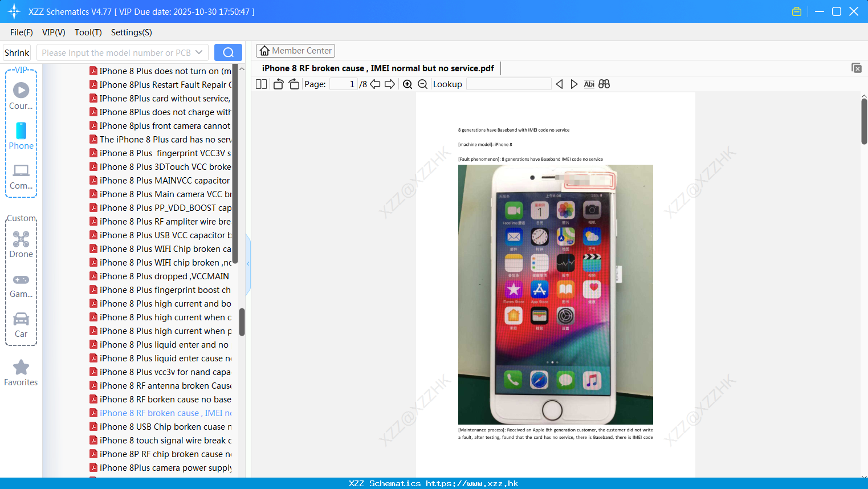The width and height of the screenshot is (868, 489).
Task: Open 'iPhone 8 Plus liquid enter and no' file
Action: click(160, 345)
